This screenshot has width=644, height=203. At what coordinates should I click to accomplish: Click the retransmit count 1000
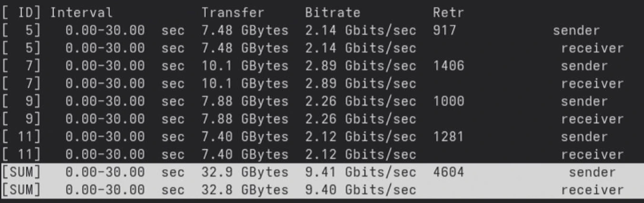pos(449,101)
